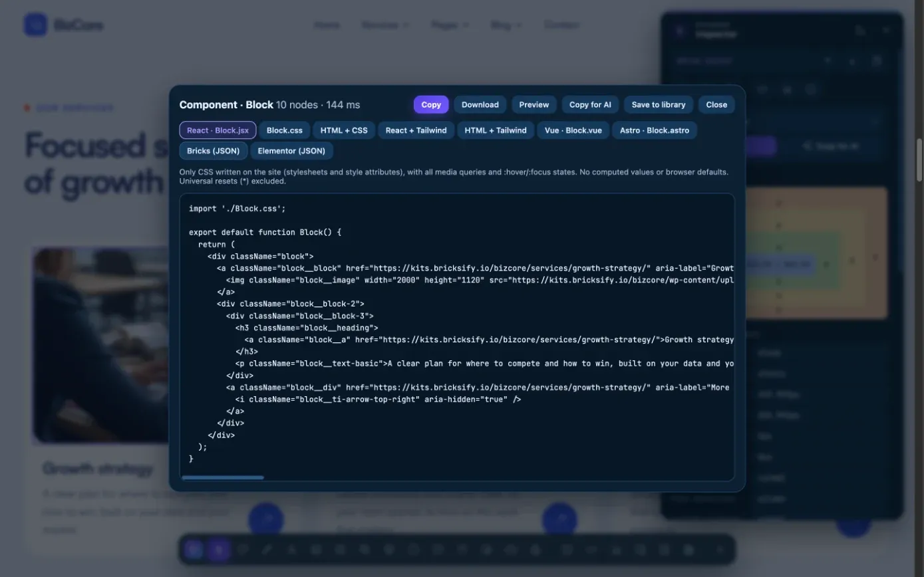Click the <div className="block"> code line
The height and width of the screenshot is (577, 924).
click(x=260, y=256)
